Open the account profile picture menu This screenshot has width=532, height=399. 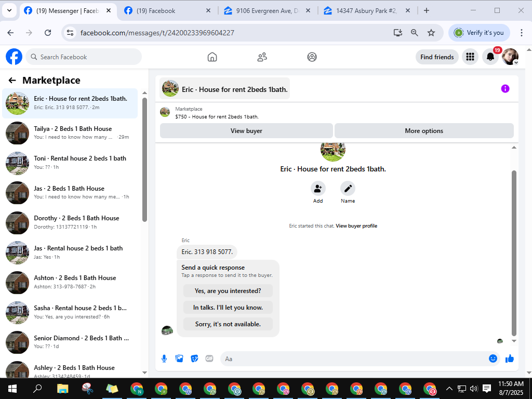(x=510, y=57)
